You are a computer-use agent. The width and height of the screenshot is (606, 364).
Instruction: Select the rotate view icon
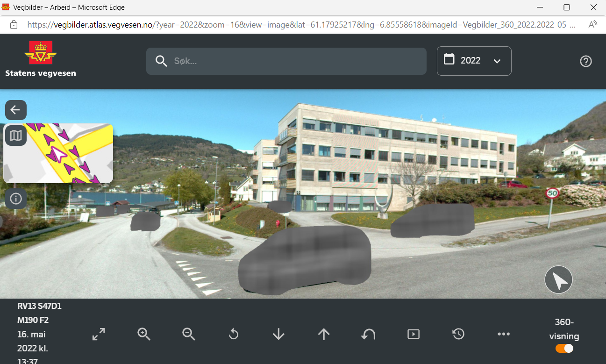[x=233, y=334]
